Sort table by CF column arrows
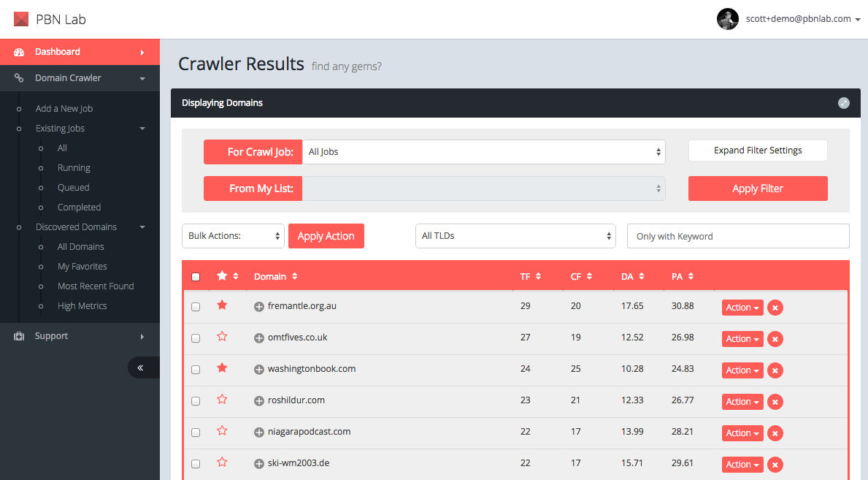Image resolution: width=868 pixels, height=480 pixels. pyautogui.click(x=590, y=277)
